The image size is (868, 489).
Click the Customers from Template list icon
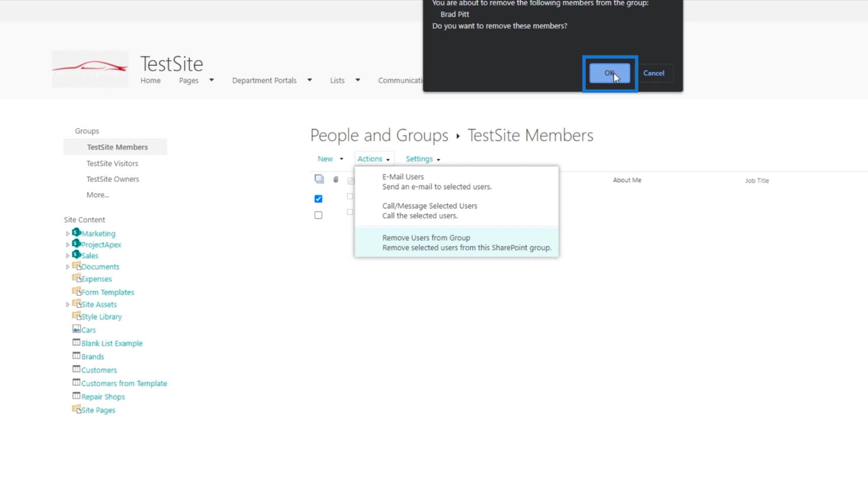click(x=76, y=382)
